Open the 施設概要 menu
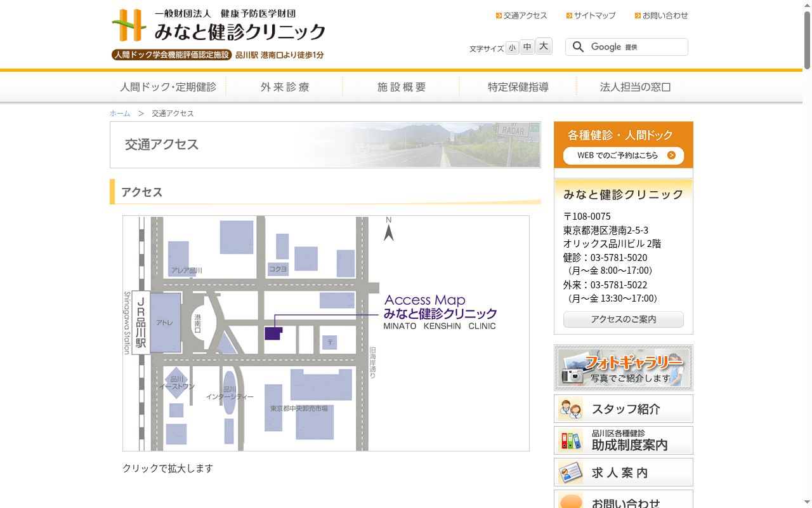This screenshot has width=812, height=508. pos(402,87)
